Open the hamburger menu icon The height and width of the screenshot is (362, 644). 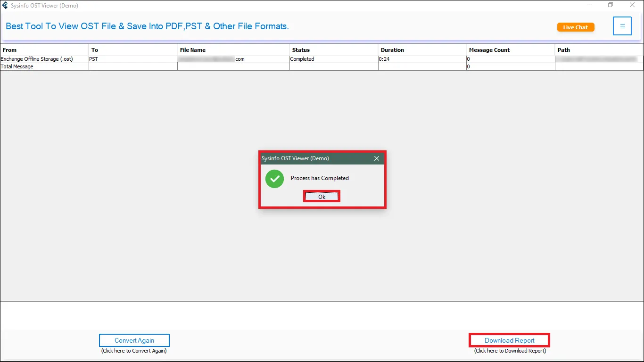(x=622, y=26)
